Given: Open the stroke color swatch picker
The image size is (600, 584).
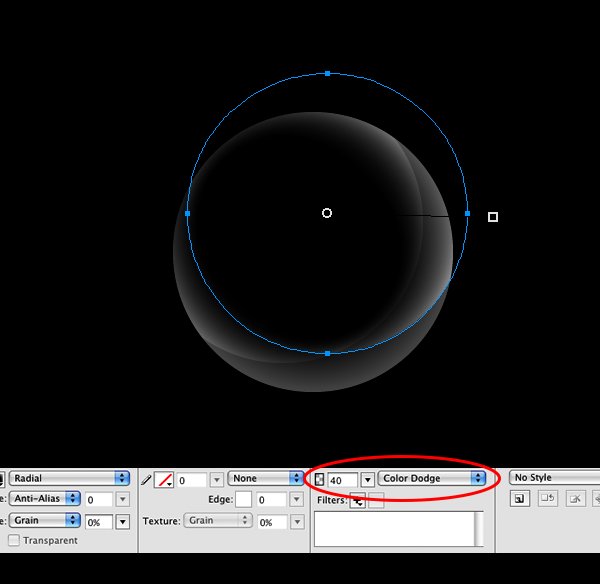Looking at the screenshot, I should click(164, 480).
